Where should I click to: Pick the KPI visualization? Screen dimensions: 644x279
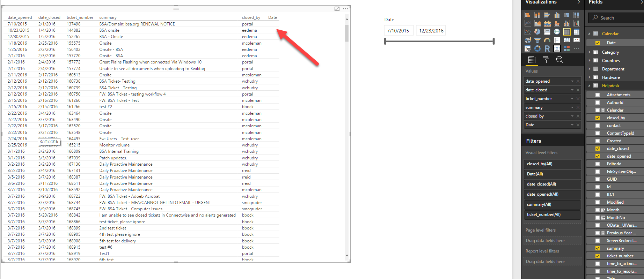[577, 40]
